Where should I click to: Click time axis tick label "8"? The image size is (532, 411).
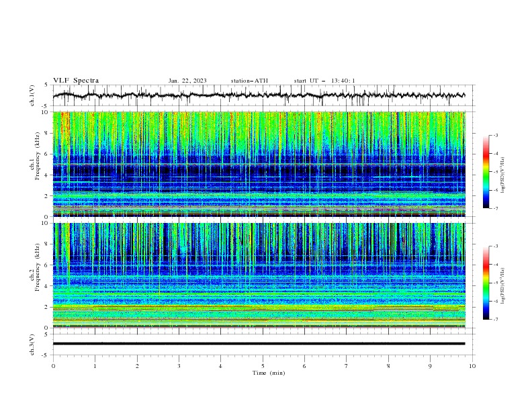(x=388, y=366)
